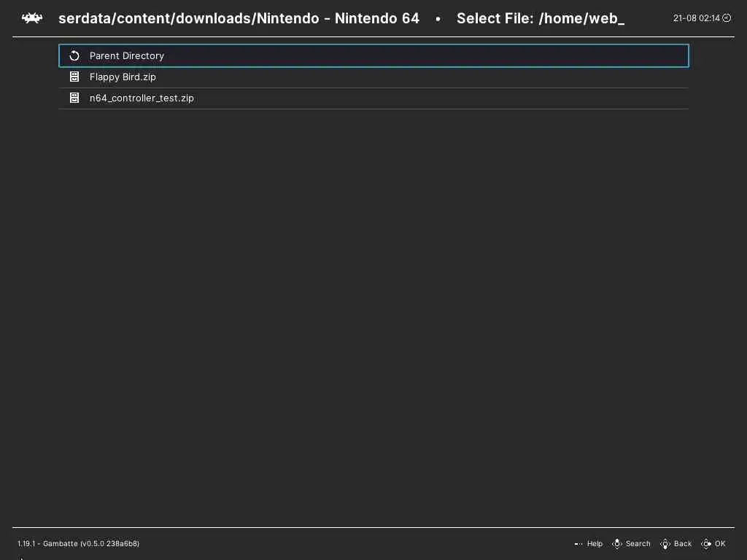Viewport: 747px width, 560px height.
Task: Click the Flappy Bird.zip archive icon
Action: 74,77
